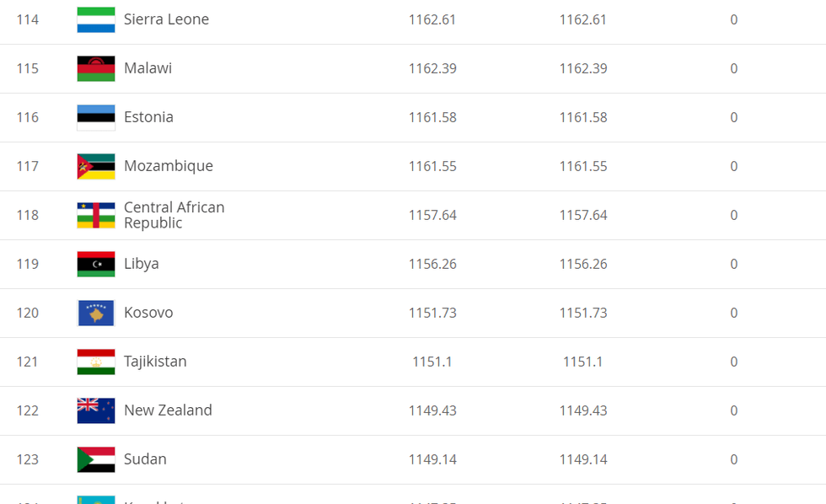Click the Central African Republic flag
The height and width of the screenshot is (504, 826).
(96, 215)
